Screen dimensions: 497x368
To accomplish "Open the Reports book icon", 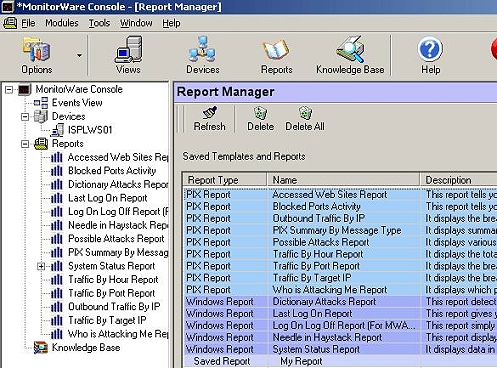I will [276, 50].
